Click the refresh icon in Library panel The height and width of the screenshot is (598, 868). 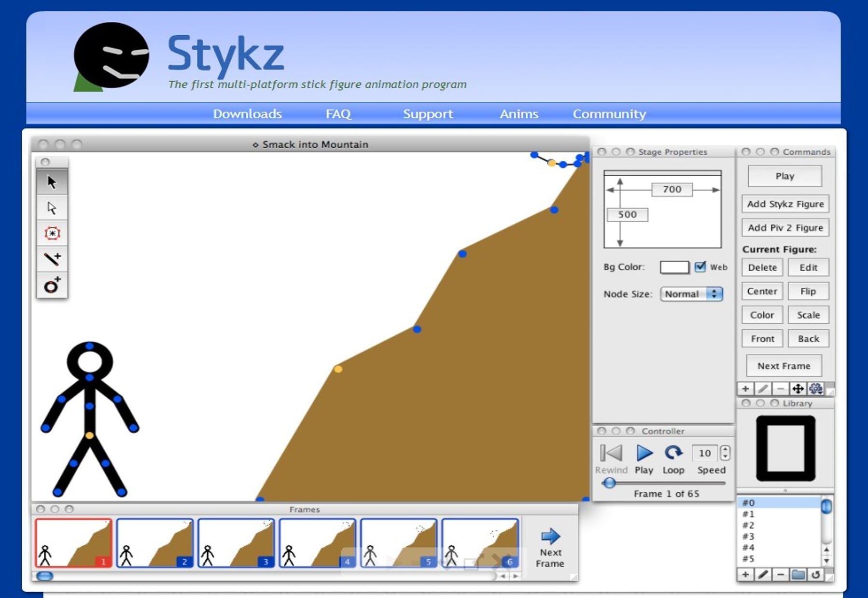point(816,575)
